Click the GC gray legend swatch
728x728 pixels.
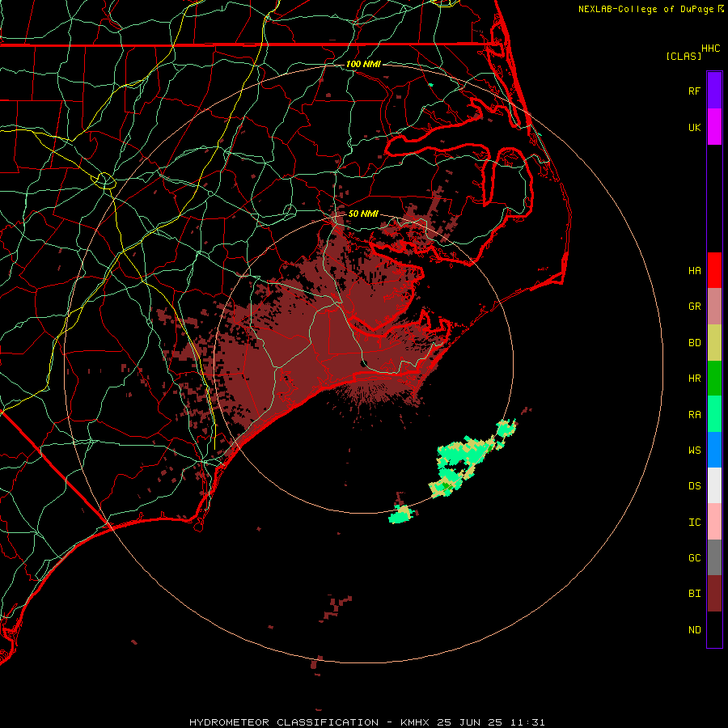tap(714, 557)
